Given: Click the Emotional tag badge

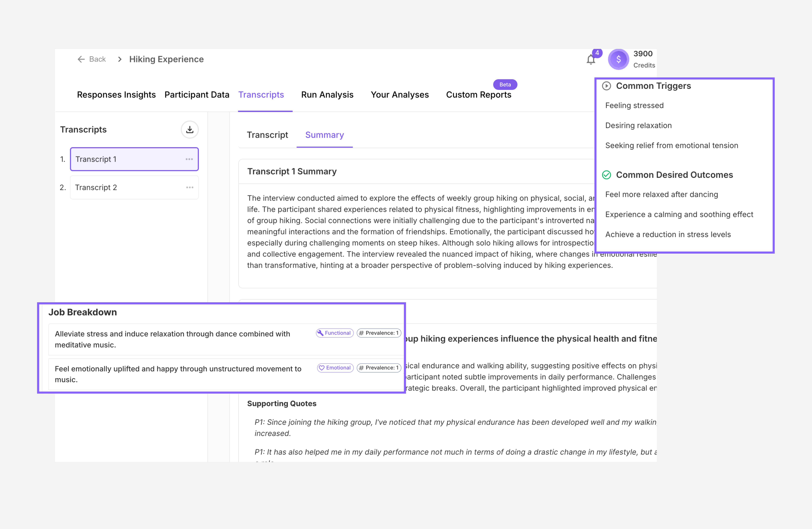Looking at the screenshot, I should (335, 368).
